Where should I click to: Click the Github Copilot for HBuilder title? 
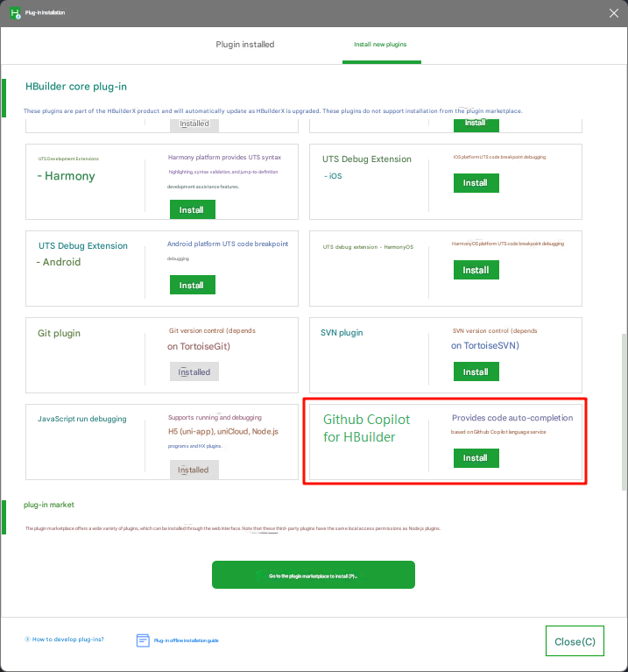(366, 428)
